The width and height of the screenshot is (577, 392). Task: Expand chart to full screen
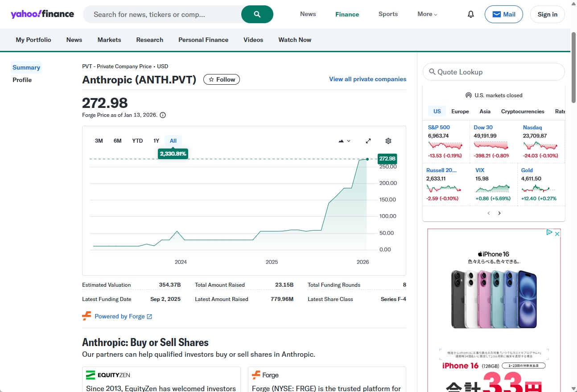[368, 141]
